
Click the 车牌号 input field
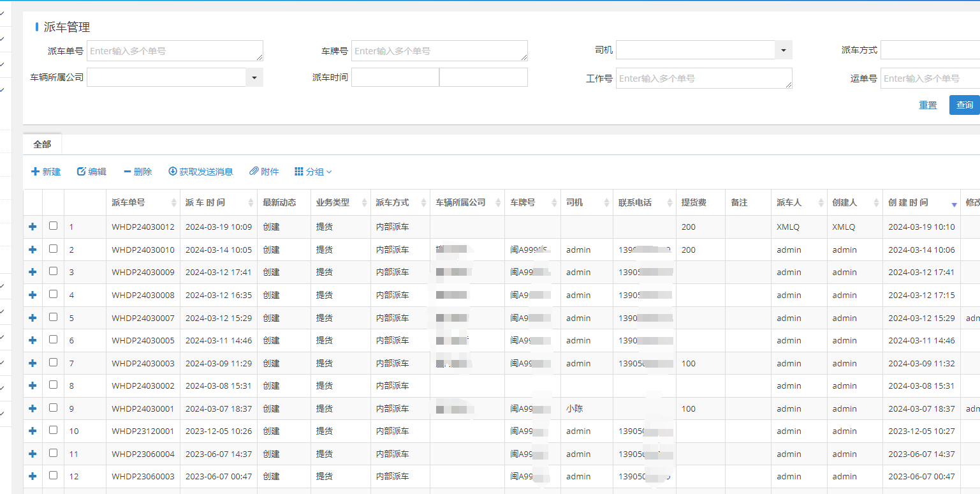pyautogui.click(x=439, y=51)
